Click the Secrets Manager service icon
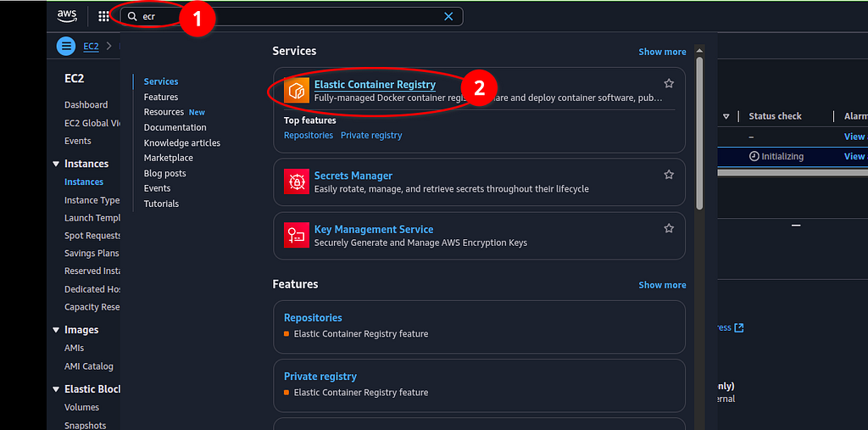The height and width of the screenshot is (430, 868). (297, 181)
